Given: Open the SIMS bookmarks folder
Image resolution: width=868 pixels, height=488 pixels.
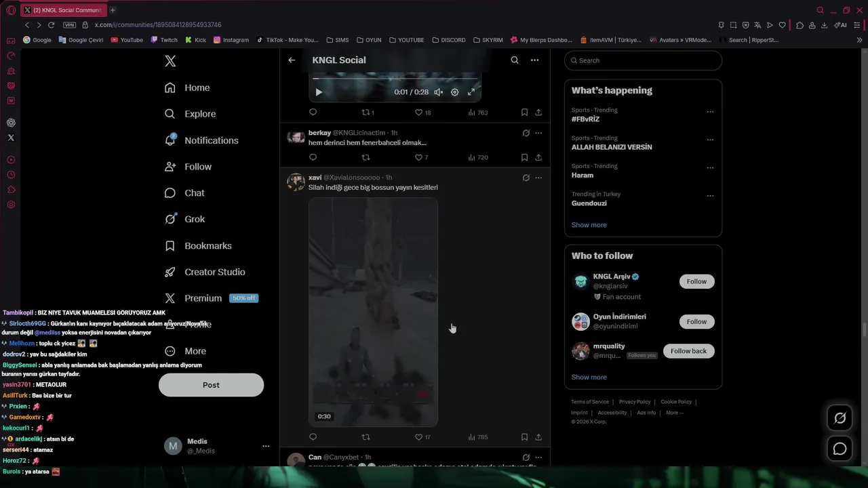Looking at the screenshot, I should pos(337,40).
